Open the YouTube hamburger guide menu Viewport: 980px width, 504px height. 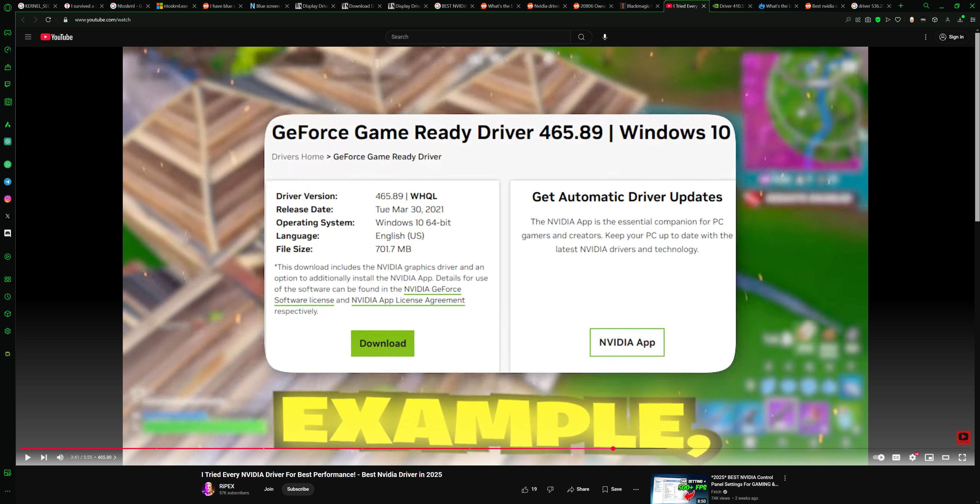tap(28, 37)
